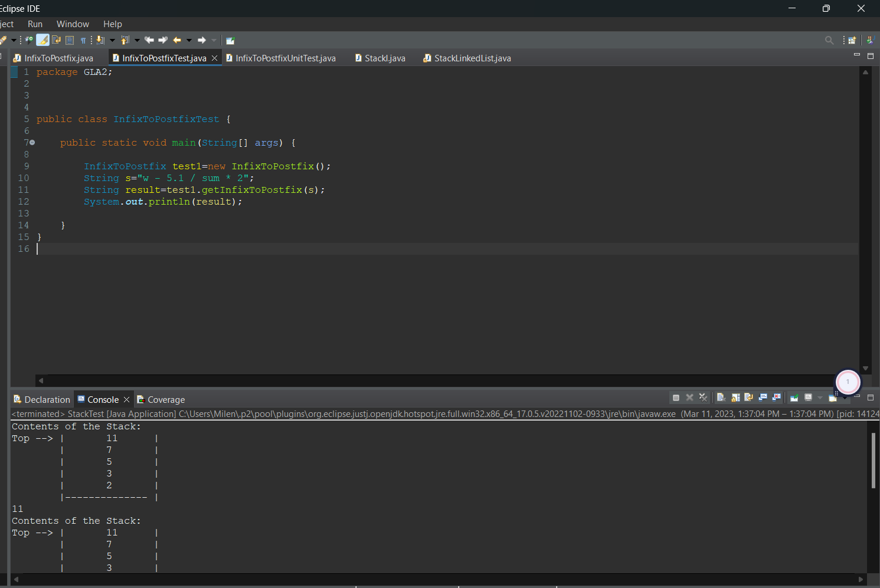Click editor horizontal scrollbar left arrow

click(41, 380)
